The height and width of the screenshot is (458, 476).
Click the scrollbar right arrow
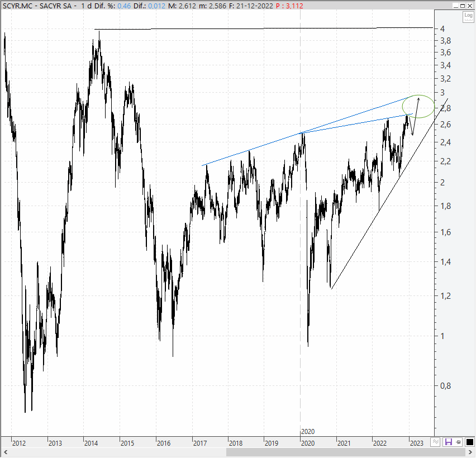coord(471,452)
